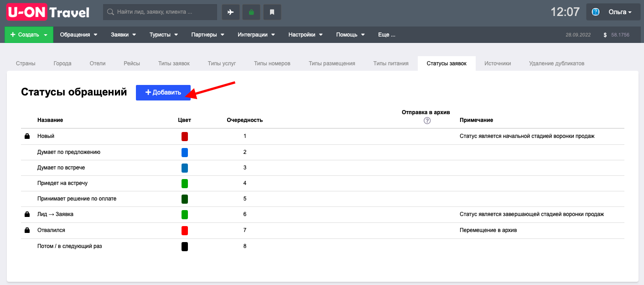Screen dimensions: 644x285
Task: Select the Статусы заявок tab
Action: tap(447, 63)
